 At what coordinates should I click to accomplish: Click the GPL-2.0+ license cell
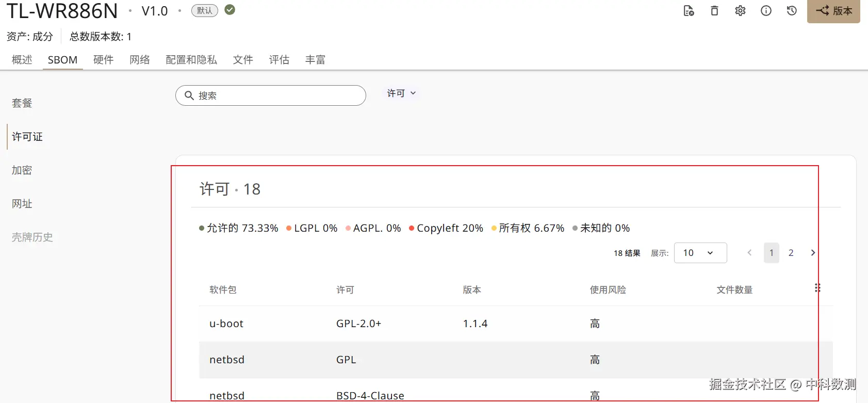click(x=358, y=324)
